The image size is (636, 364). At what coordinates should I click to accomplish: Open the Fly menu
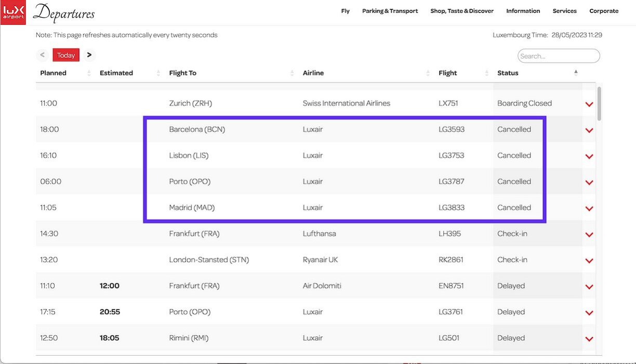345,11
